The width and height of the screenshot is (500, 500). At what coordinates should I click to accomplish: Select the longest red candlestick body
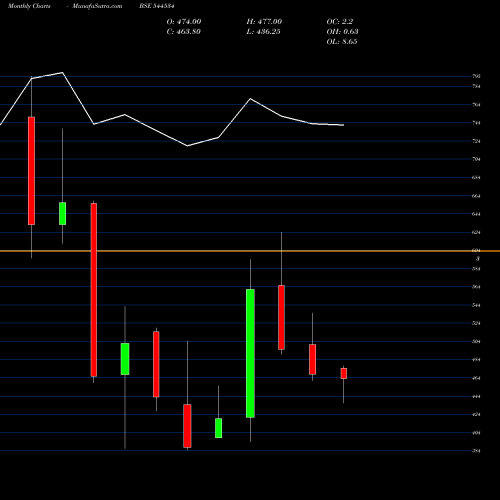point(94,290)
